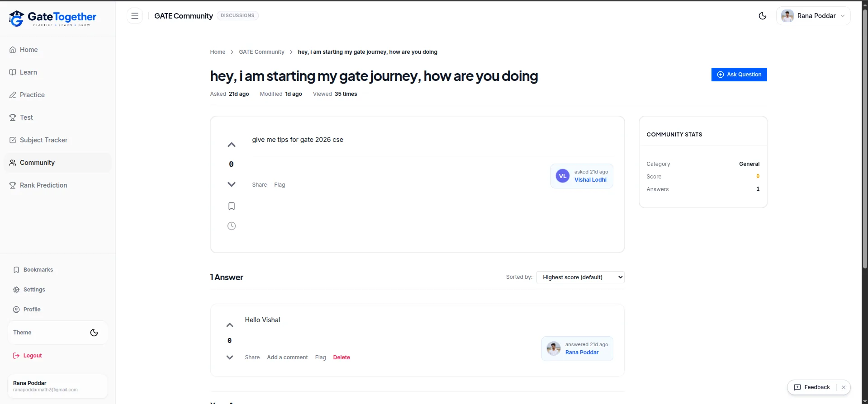
Task: Upvote the Hello Vishal answer
Action: click(230, 325)
